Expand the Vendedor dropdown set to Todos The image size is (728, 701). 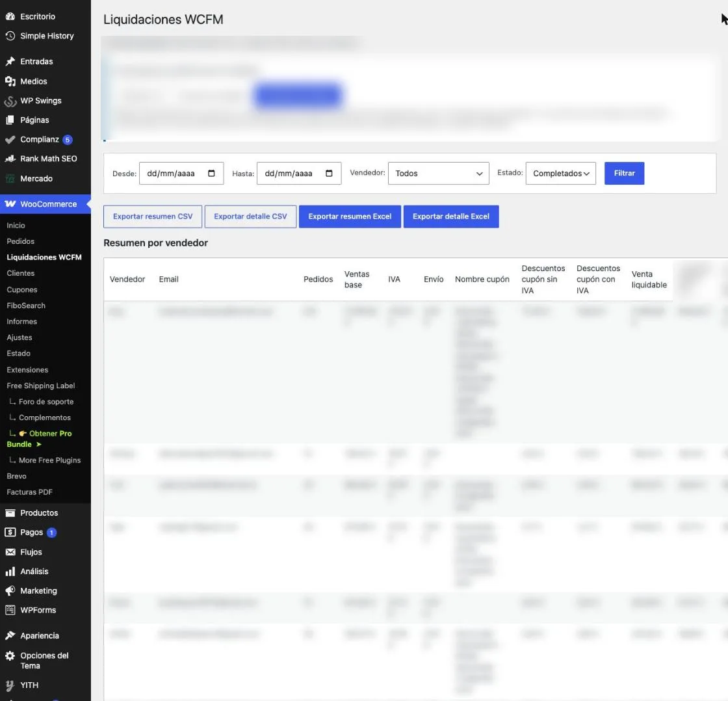point(438,173)
